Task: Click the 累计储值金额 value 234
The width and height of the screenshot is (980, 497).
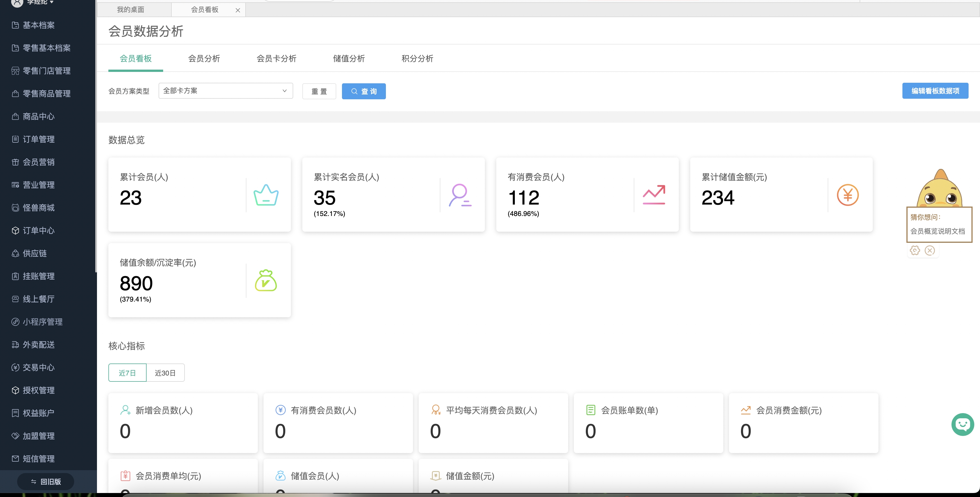Action: point(718,198)
